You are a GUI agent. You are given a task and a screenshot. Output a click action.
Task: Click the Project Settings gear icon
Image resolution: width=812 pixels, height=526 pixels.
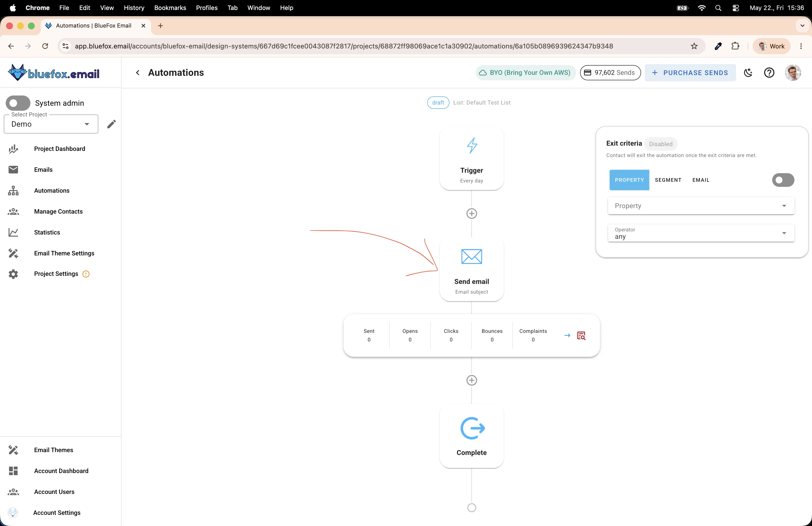13,274
